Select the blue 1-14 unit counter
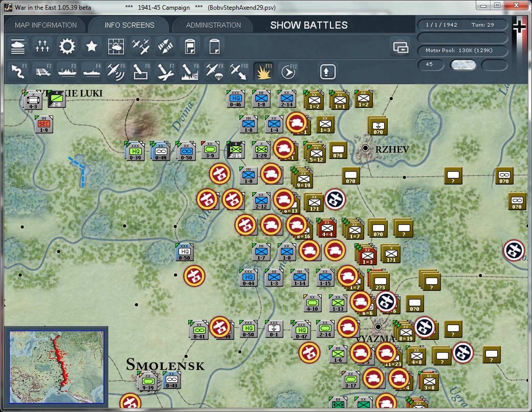Screen dimensions: 532x412 300,278
